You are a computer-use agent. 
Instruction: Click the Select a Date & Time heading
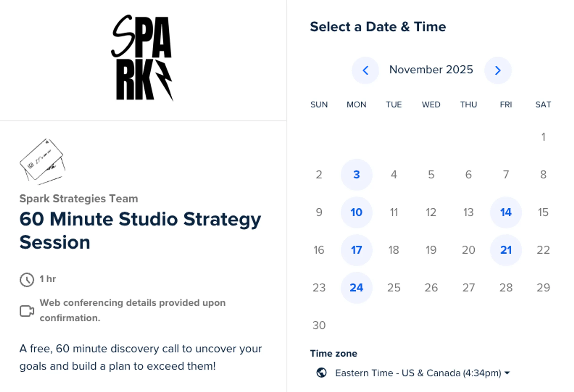click(378, 27)
